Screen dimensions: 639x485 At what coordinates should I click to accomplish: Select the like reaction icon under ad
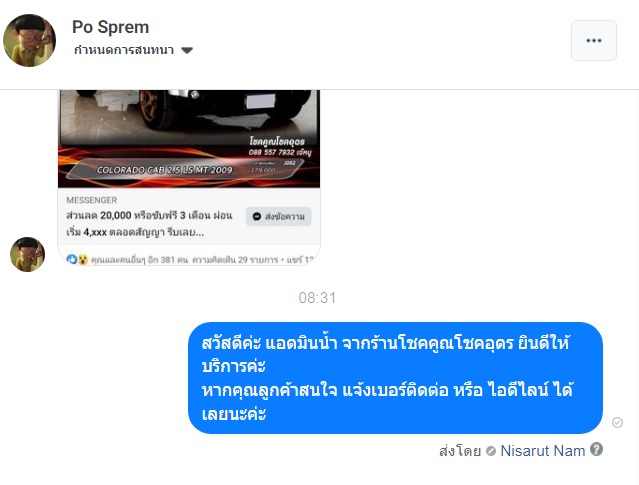coord(72,259)
